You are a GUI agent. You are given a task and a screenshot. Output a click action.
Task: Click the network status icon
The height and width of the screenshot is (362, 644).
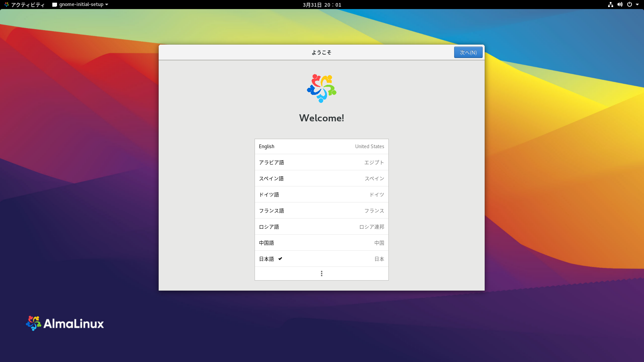click(x=610, y=5)
